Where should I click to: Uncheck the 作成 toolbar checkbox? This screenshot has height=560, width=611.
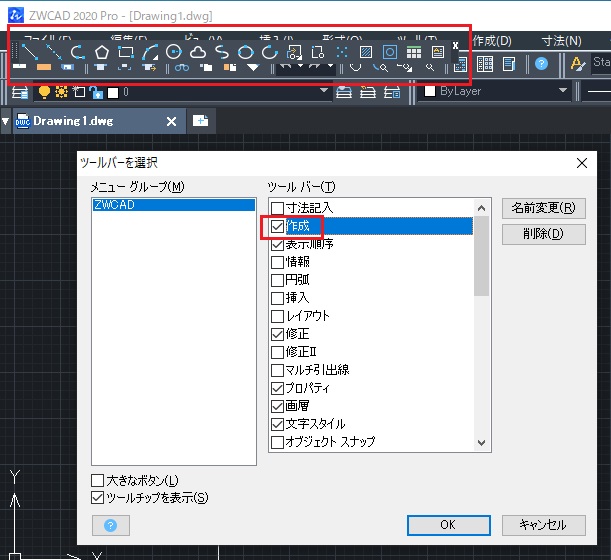point(277,226)
